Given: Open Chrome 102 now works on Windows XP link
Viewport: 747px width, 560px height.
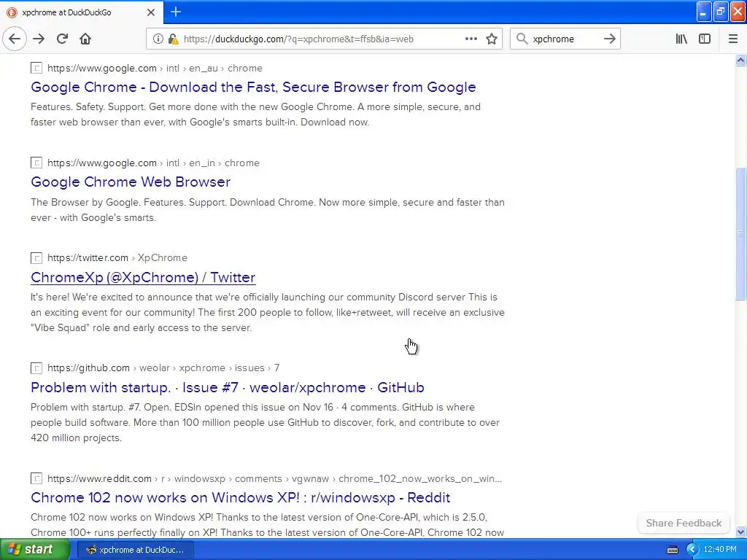Looking at the screenshot, I should 240,497.
